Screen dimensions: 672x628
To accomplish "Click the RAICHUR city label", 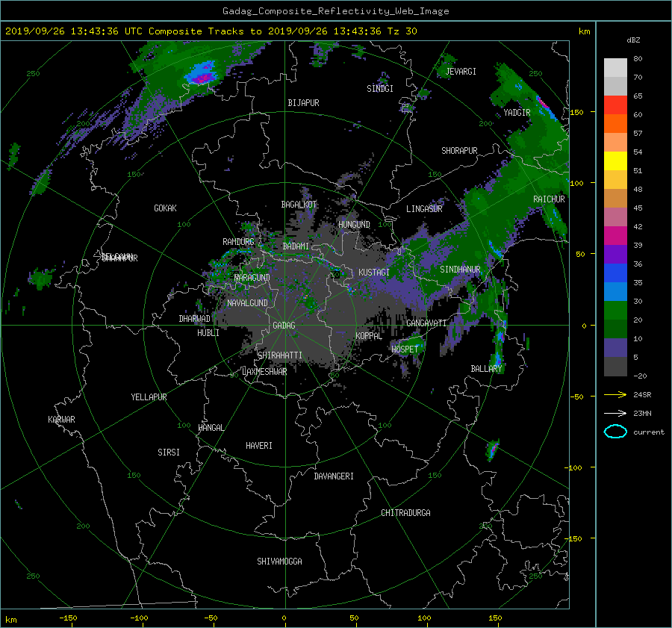I will [x=549, y=199].
